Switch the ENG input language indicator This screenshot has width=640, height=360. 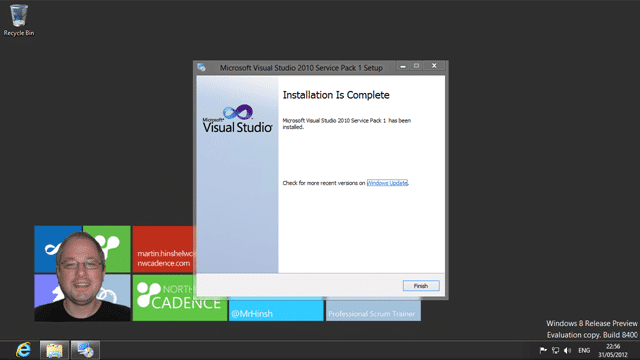(x=584, y=350)
